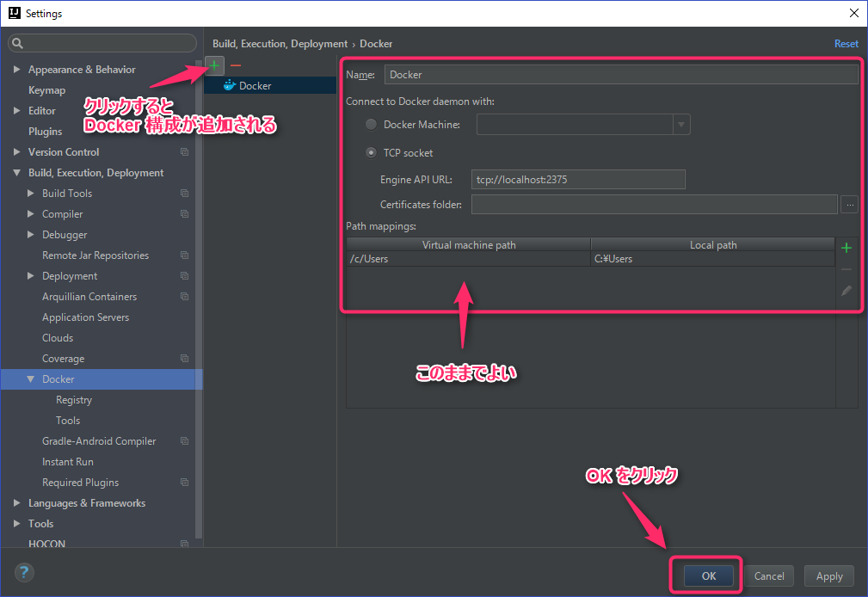Select the C:¥Users local path cell
Viewport: 868px width, 597px height.
pyautogui.click(x=713, y=259)
